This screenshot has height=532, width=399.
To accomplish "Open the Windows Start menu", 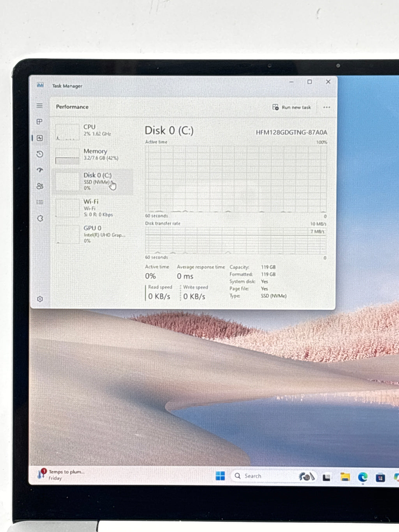I will [220, 476].
